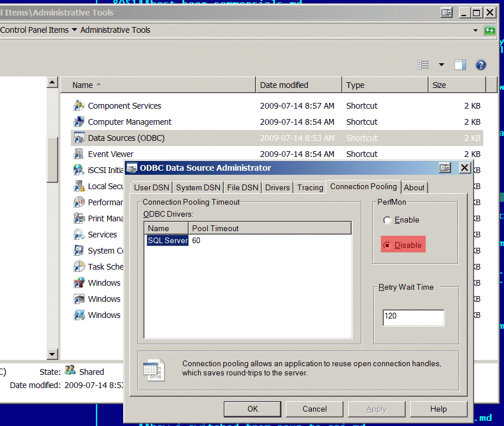504x426 pixels.
Task: Expand the Control Panel Items breadcrumb arrow
Action: 74,30
